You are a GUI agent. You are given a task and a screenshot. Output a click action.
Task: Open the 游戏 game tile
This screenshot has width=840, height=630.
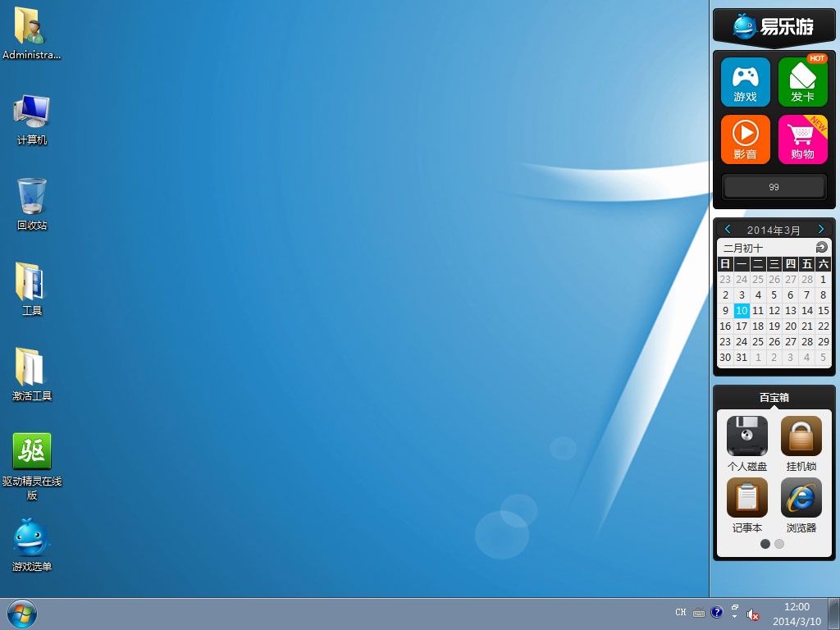click(745, 82)
